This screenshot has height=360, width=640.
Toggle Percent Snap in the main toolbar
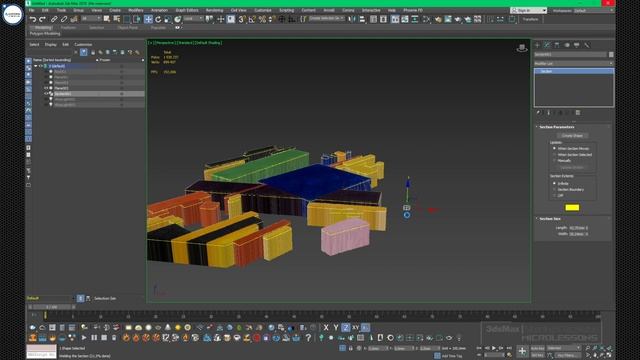(x=262, y=19)
